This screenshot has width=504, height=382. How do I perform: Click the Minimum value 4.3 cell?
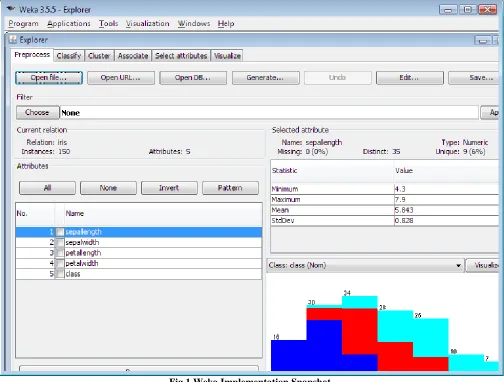click(x=447, y=189)
